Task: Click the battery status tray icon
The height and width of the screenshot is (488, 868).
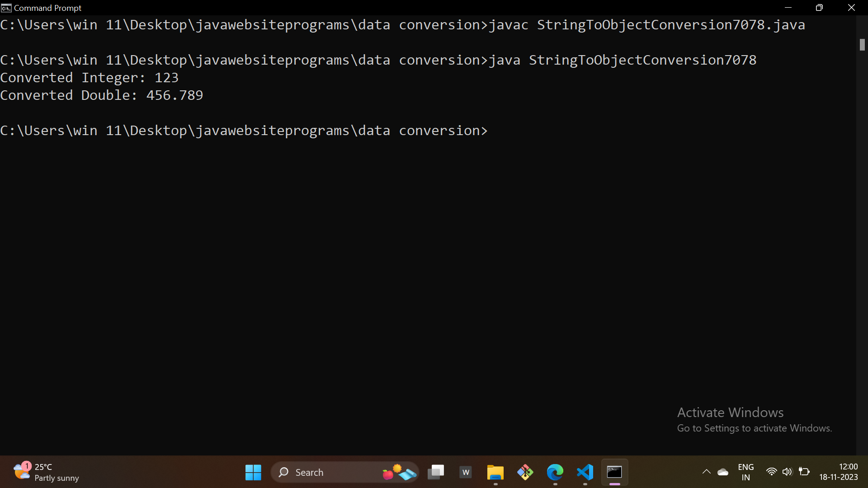Action: (x=804, y=472)
